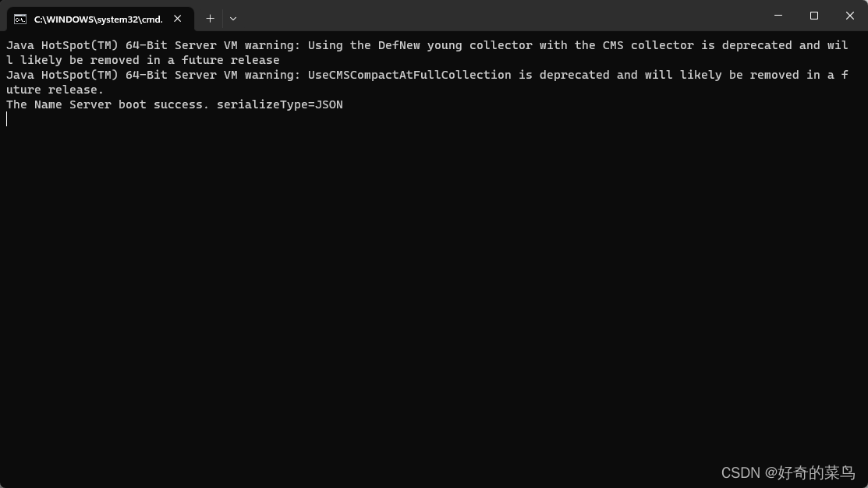Click the 'future release' text on second line
The height and width of the screenshot is (488, 868).
coord(231,60)
